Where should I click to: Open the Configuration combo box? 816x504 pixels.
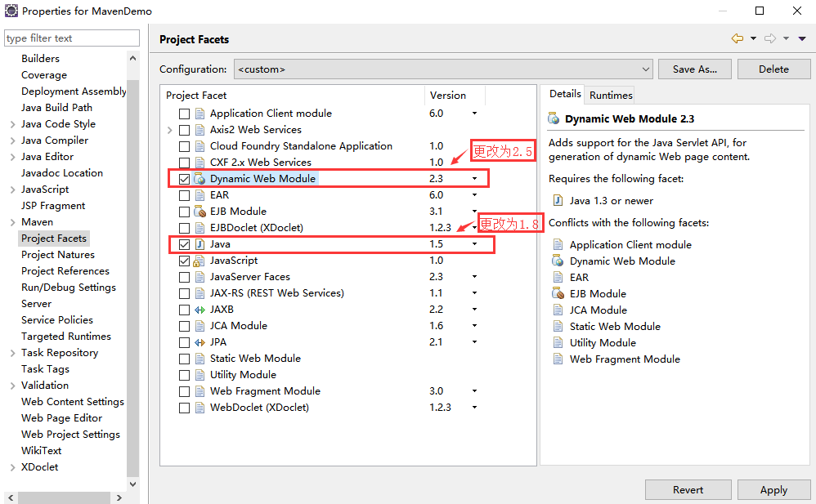pos(443,69)
